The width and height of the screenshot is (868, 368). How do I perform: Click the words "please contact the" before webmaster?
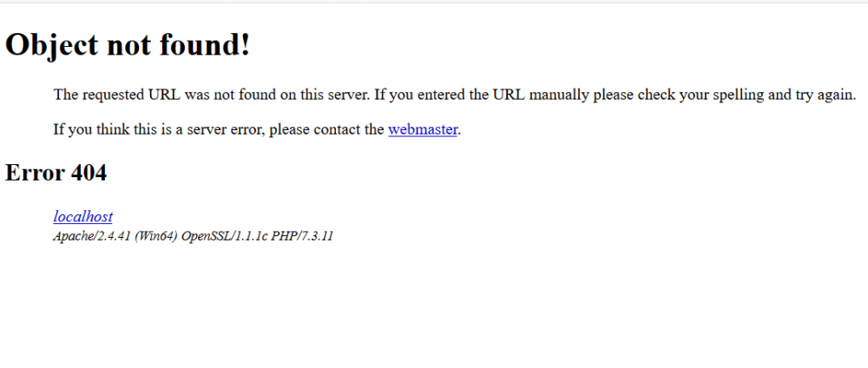(326, 129)
